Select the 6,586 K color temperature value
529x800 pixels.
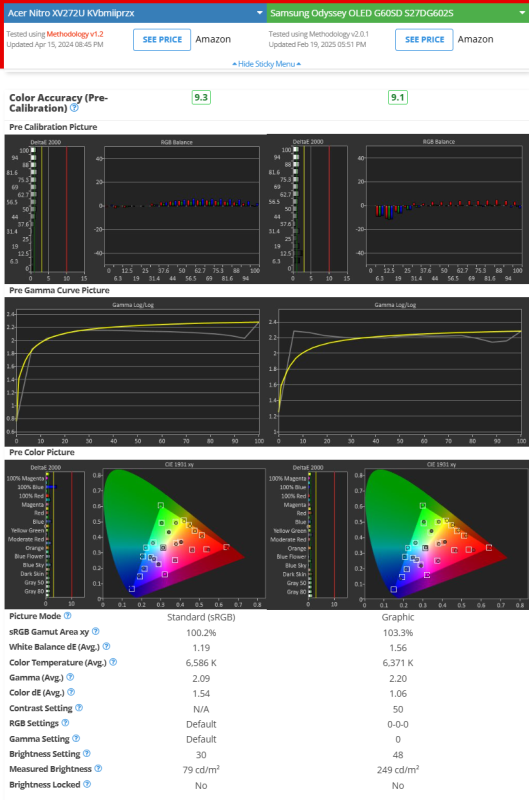coord(201,663)
